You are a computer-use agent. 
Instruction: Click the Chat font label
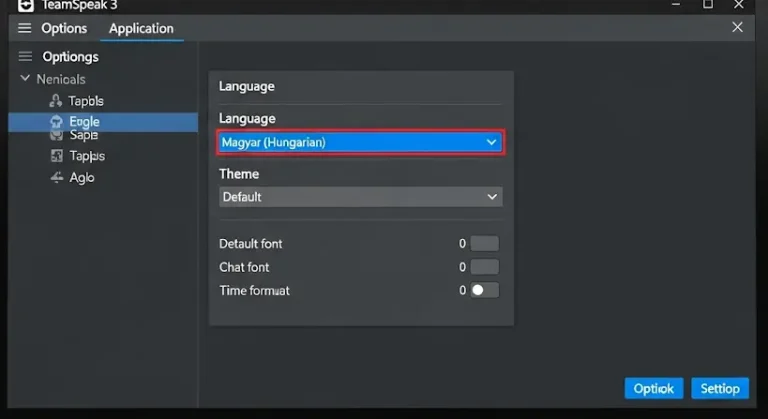244,267
